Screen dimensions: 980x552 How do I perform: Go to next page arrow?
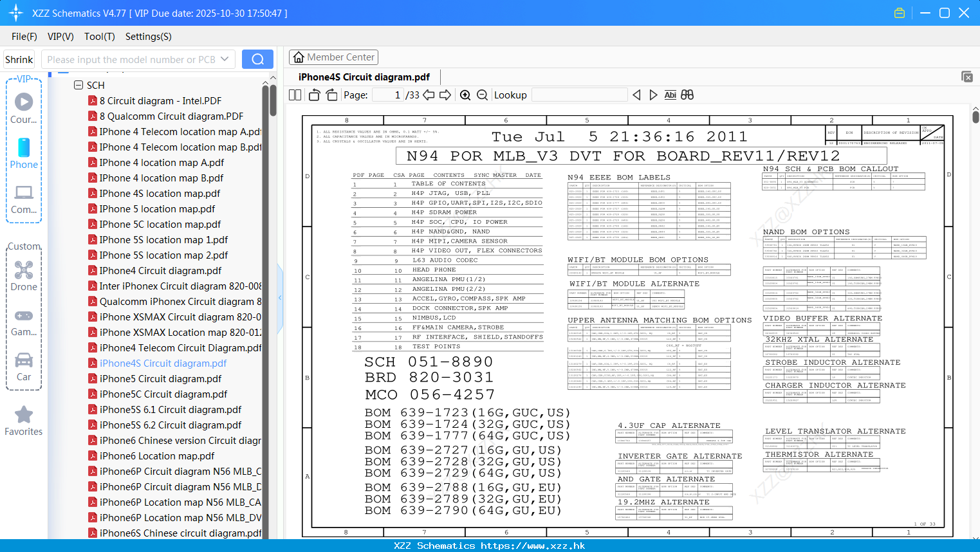coord(445,95)
